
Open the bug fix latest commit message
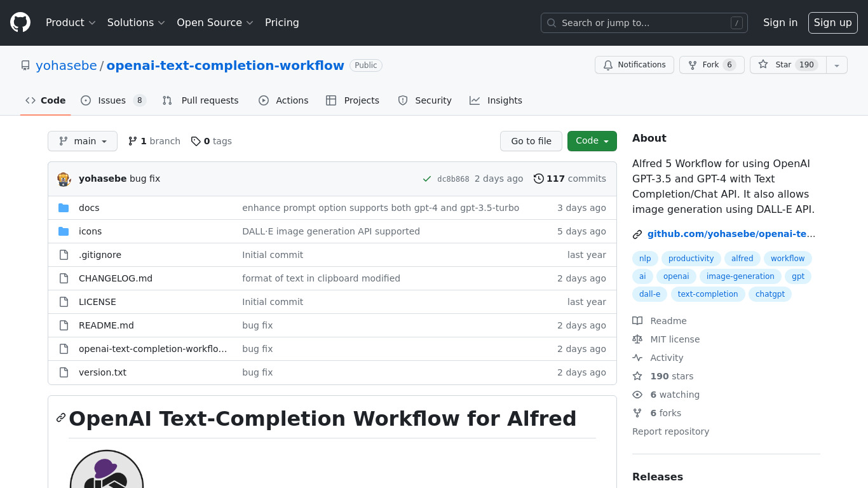click(145, 179)
